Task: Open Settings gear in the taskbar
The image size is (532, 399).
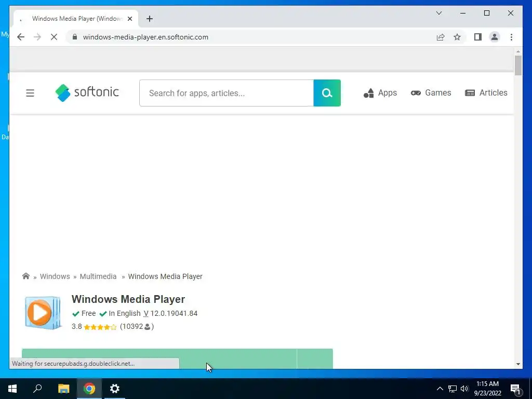Action: pos(115,389)
